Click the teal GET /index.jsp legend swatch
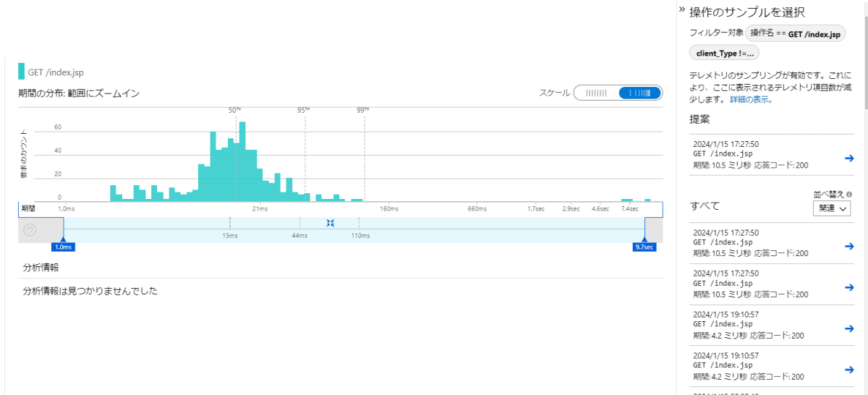The height and width of the screenshot is (395, 868). point(21,72)
